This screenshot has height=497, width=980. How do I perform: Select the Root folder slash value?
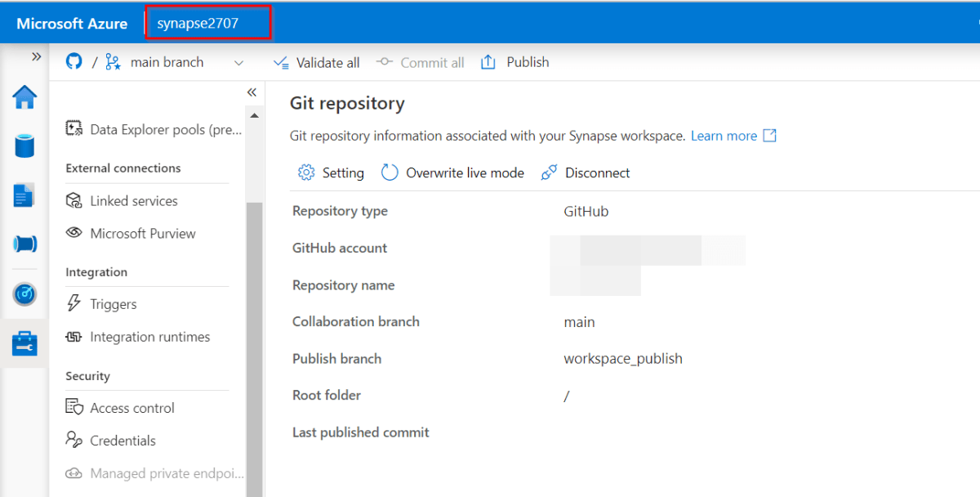coord(567,396)
